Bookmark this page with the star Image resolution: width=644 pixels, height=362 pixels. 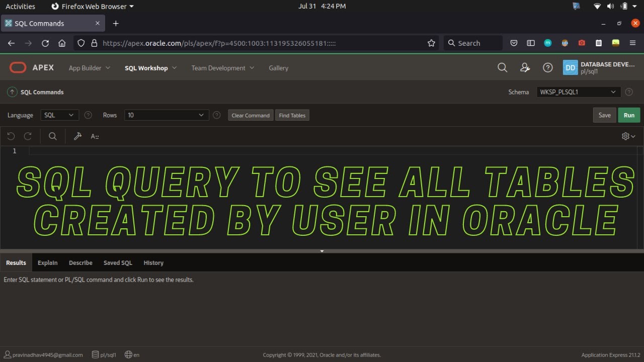[431, 43]
